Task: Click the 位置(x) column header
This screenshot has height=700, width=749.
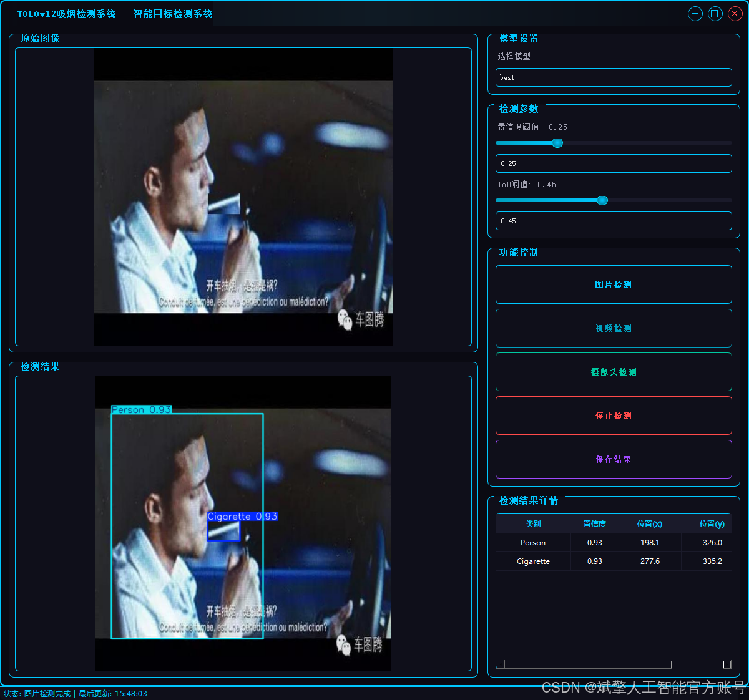Action: coord(650,524)
